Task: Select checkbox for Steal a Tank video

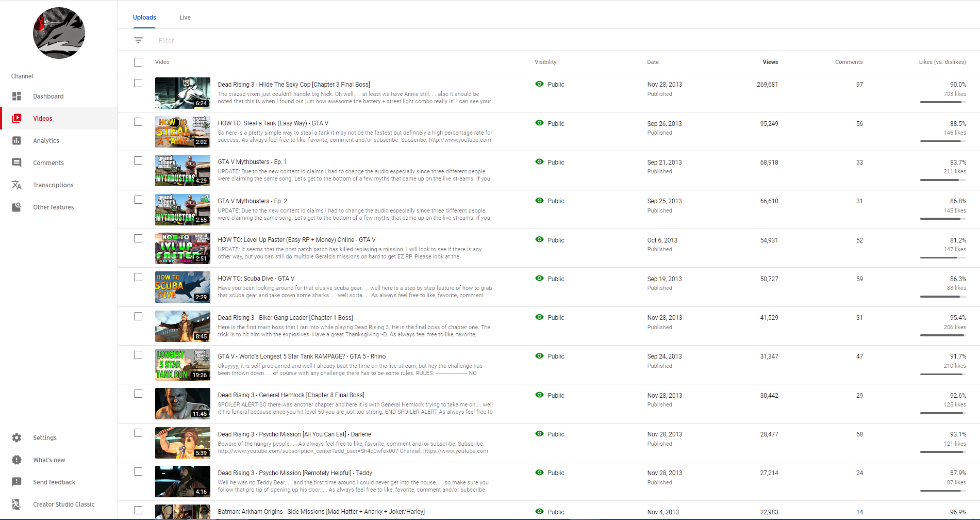Action: tap(138, 122)
